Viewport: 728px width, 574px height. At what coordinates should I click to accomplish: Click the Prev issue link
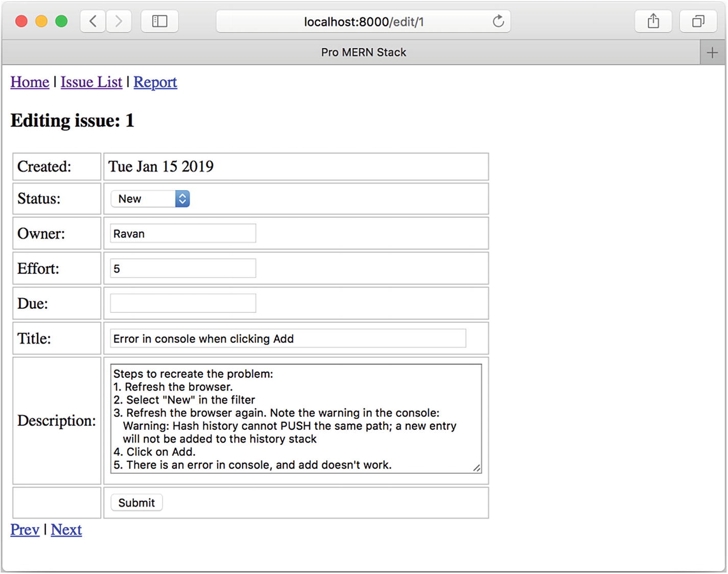25,530
